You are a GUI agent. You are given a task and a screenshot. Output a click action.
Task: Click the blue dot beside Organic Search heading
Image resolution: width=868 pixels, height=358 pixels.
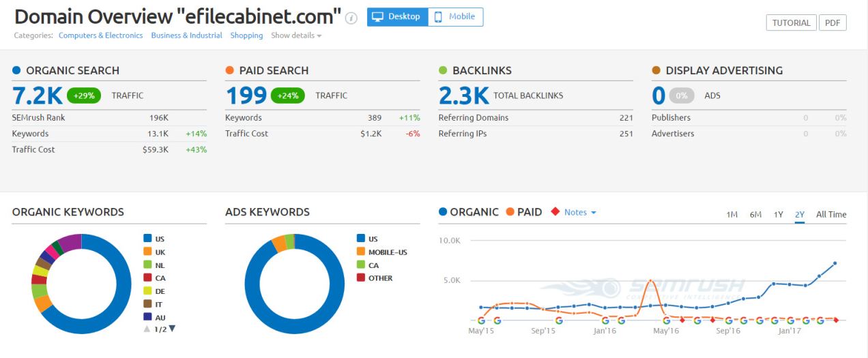point(16,70)
